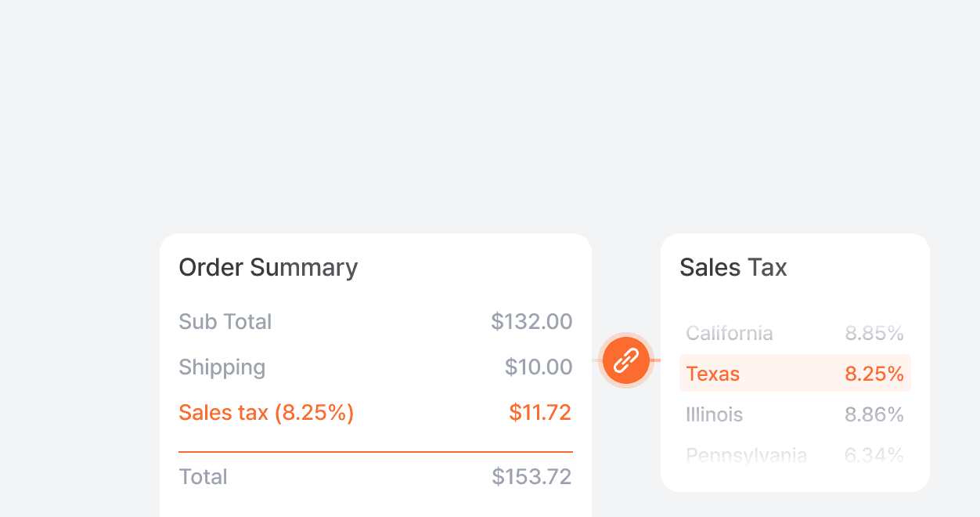Click the Sales Tax panel title
The height and width of the screenshot is (517, 980).
click(x=733, y=268)
